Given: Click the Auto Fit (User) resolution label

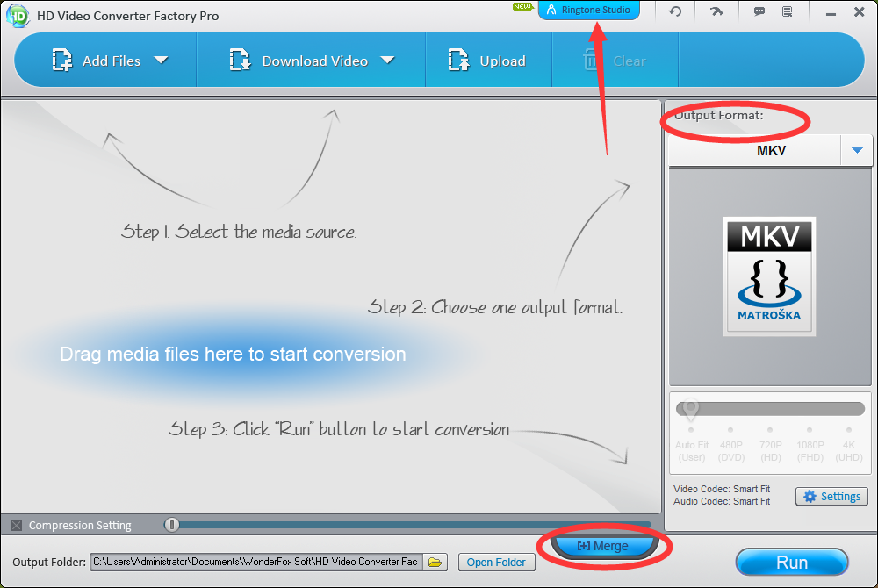Looking at the screenshot, I should [692, 451].
